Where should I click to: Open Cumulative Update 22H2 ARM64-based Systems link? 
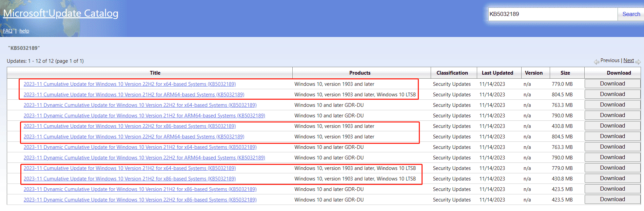point(134,137)
